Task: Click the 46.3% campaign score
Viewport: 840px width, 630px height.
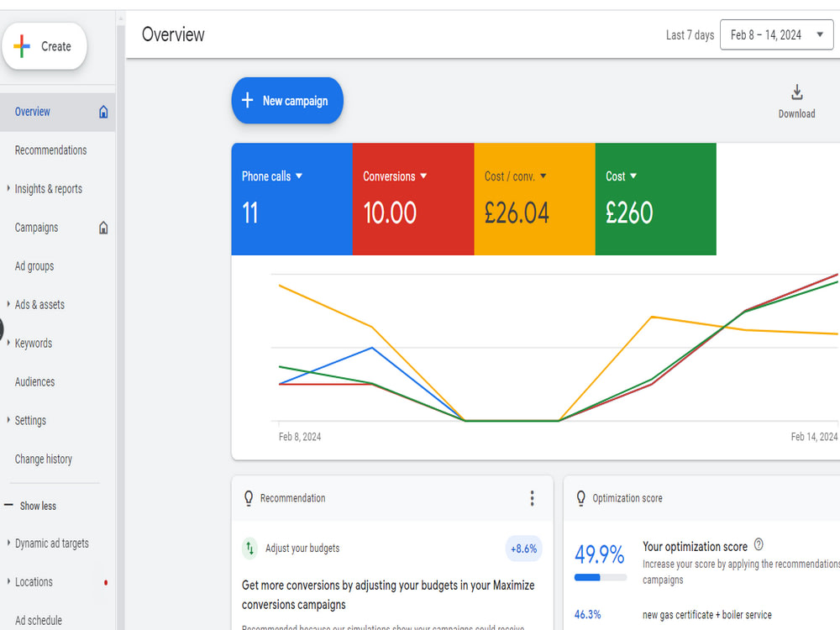Action: (588, 615)
